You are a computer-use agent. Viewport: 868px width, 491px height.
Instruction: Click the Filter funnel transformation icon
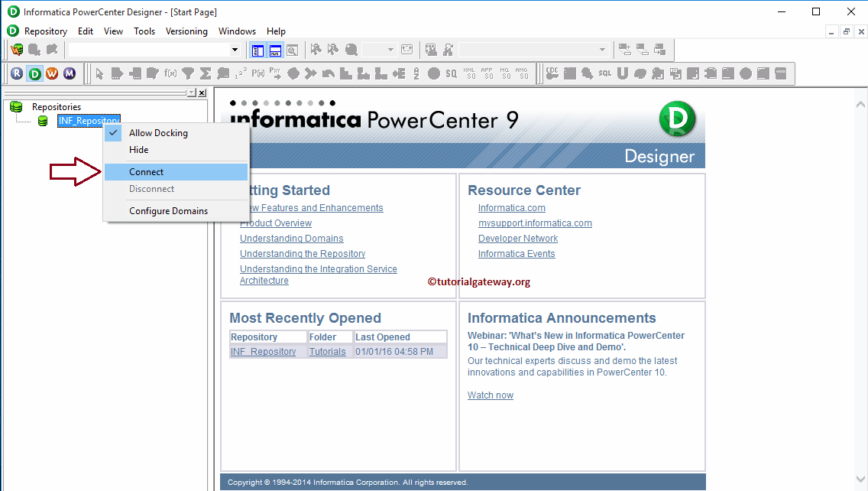click(188, 73)
